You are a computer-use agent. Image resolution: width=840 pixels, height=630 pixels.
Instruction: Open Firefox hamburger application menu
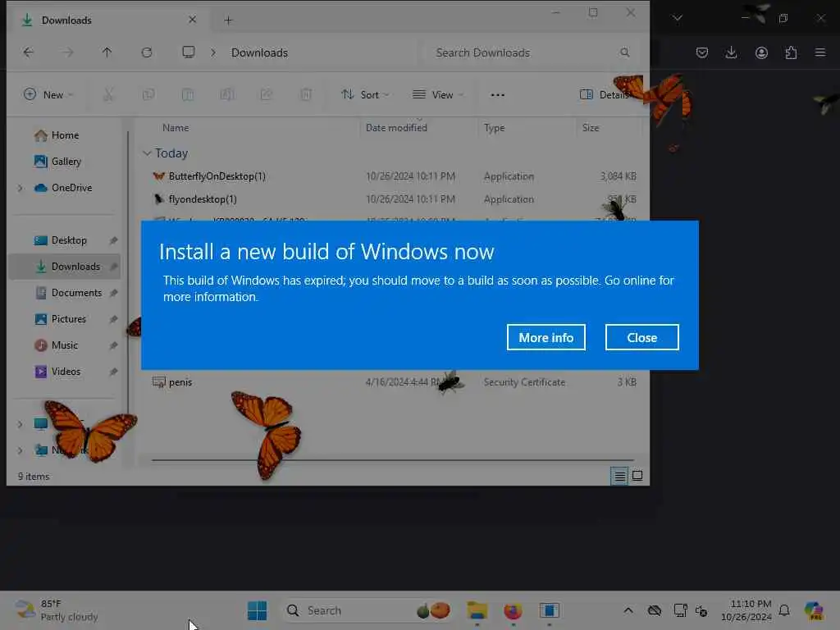tap(820, 52)
